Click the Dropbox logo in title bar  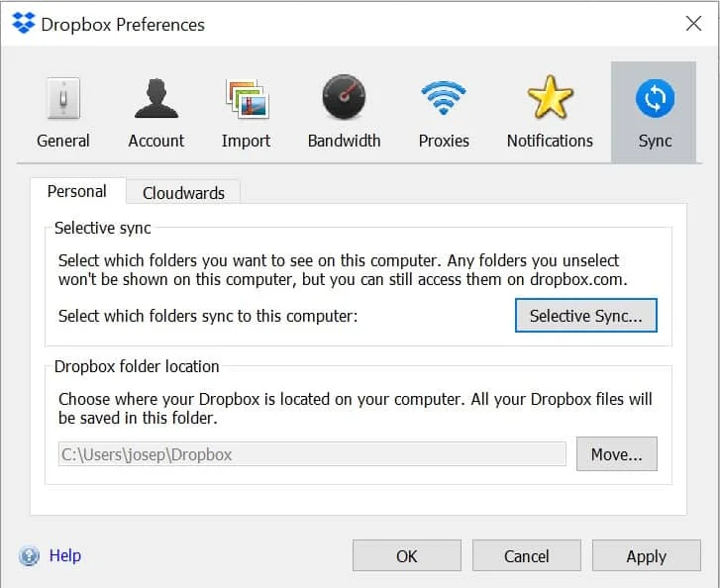(x=24, y=23)
